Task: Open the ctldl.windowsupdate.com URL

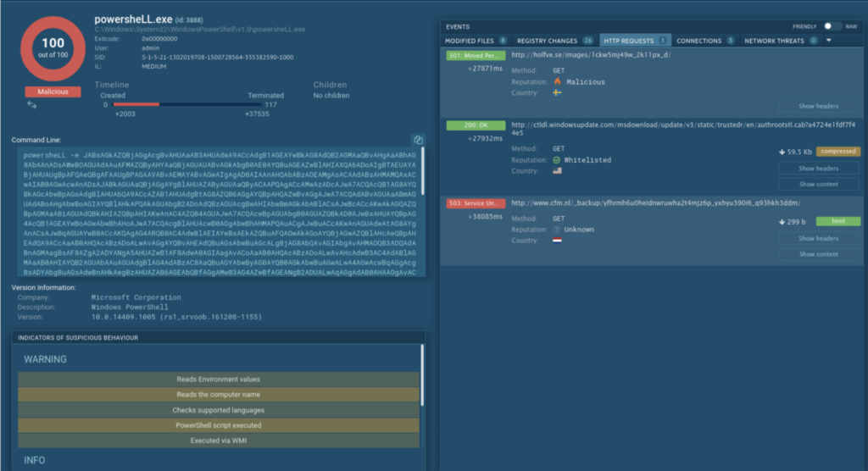Action: (683, 129)
